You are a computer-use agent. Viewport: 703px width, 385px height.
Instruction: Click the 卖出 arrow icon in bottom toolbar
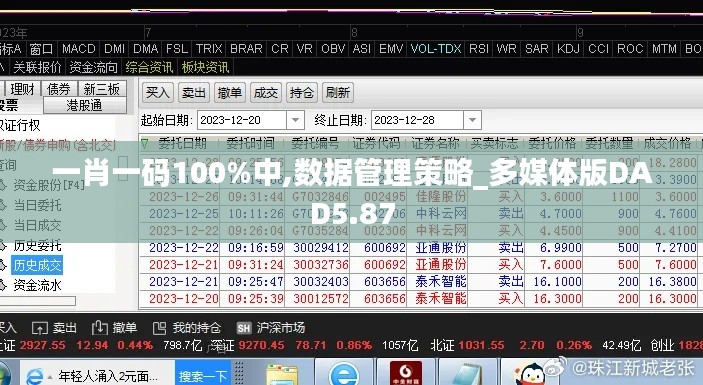coord(39,328)
